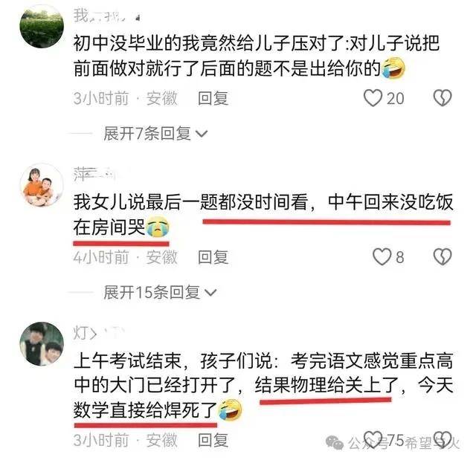Like the first comment with 20 likes
The width and height of the screenshot is (476, 463).
coord(373,98)
